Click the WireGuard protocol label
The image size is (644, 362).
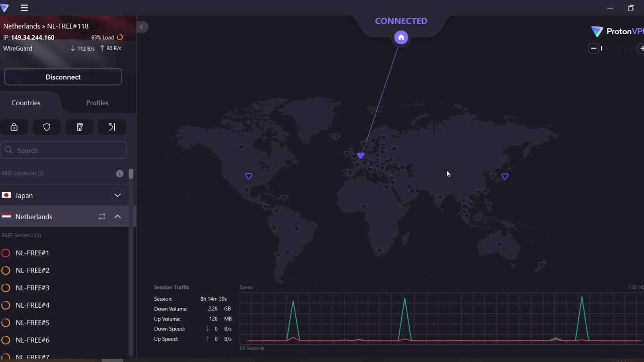pyautogui.click(x=18, y=48)
